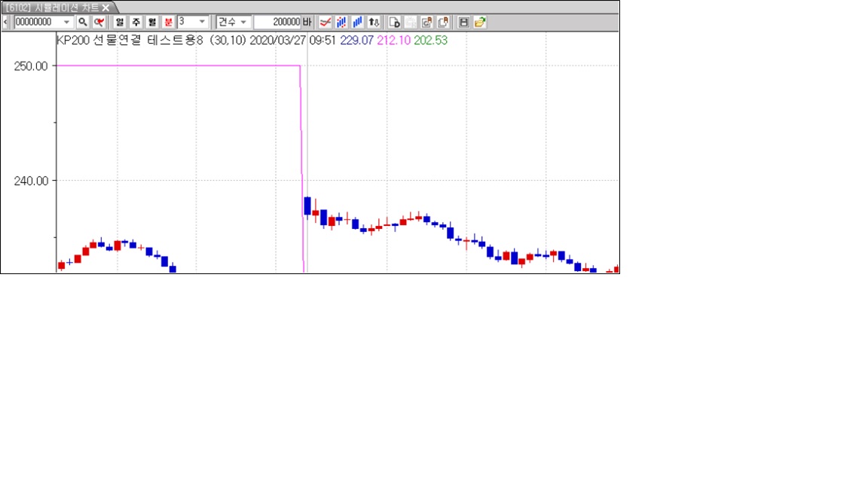Viewport: 868px width, 488px height.
Task: Open the 00000000 symbol code dropdown
Action: click(x=66, y=22)
